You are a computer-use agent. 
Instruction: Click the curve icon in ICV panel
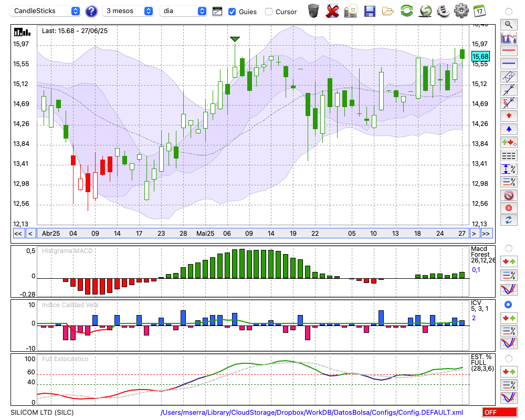coord(509,343)
